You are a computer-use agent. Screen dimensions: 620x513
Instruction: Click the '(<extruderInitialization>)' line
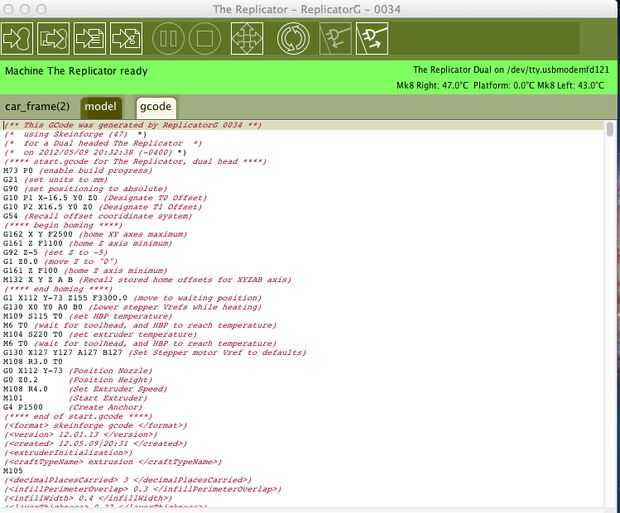[x=68, y=453]
